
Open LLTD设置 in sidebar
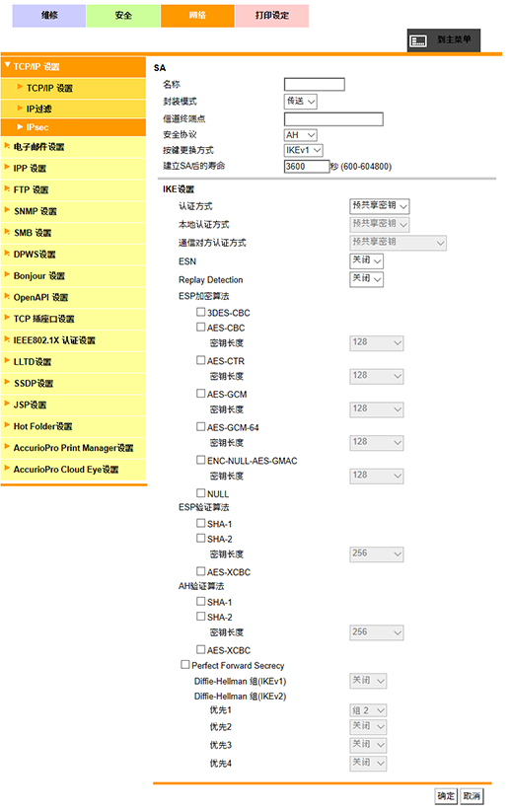[x=74, y=362]
